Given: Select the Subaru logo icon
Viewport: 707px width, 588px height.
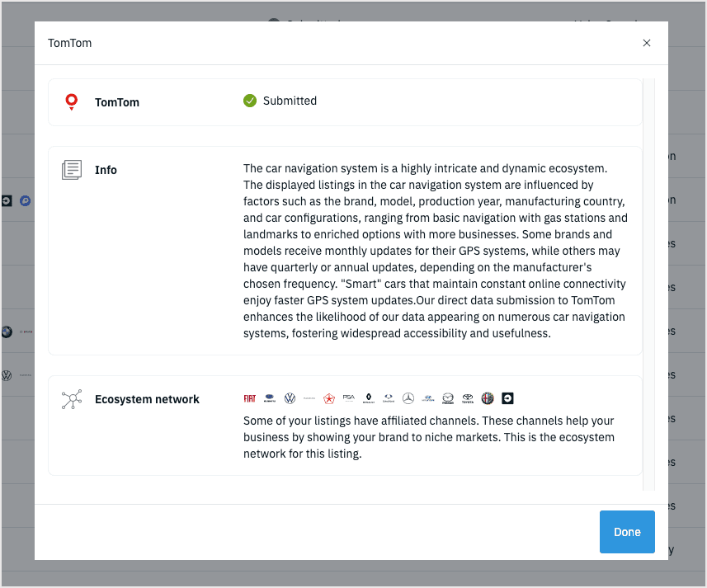Looking at the screenshot, I should point(270,398).
